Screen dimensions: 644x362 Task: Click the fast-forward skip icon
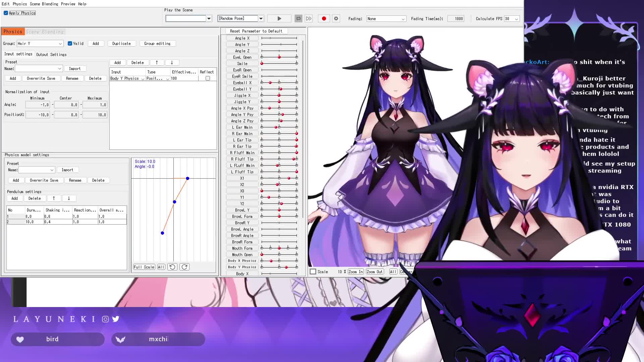coord(309,19)
